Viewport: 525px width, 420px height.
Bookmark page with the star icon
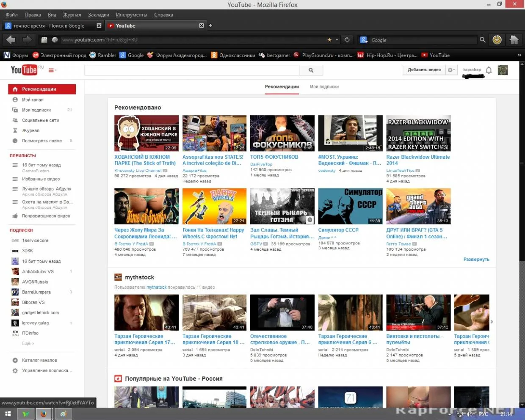329,40
